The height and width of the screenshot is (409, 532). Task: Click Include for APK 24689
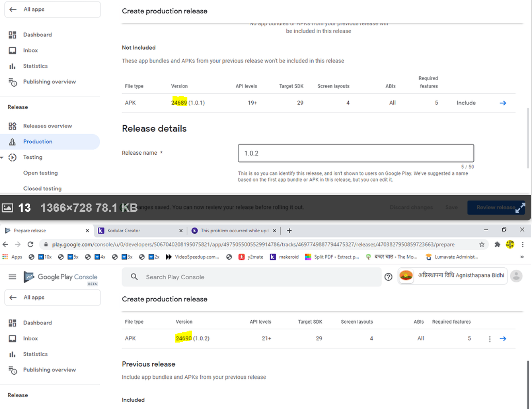tap(466, 103)
